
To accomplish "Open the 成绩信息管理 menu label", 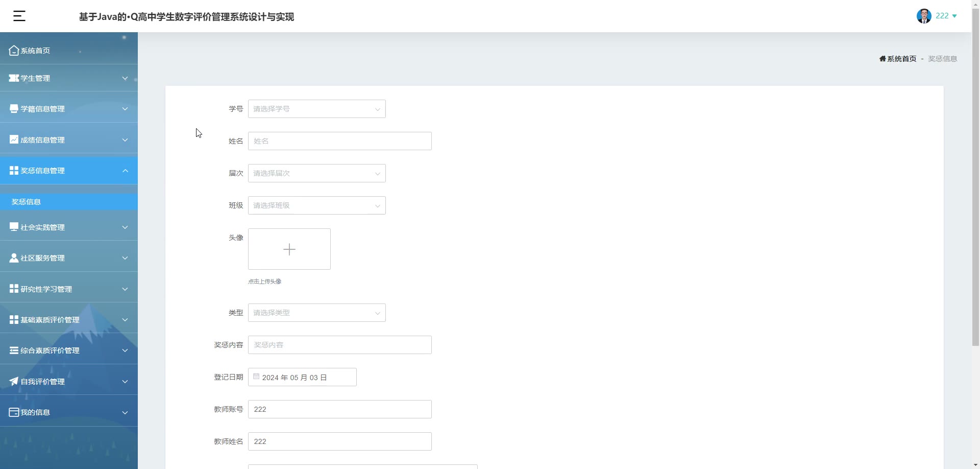I will point(42,140).
